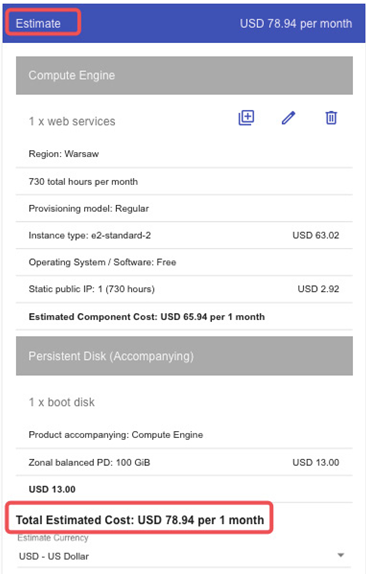Click the Provisioning model: Regular row

184,208
